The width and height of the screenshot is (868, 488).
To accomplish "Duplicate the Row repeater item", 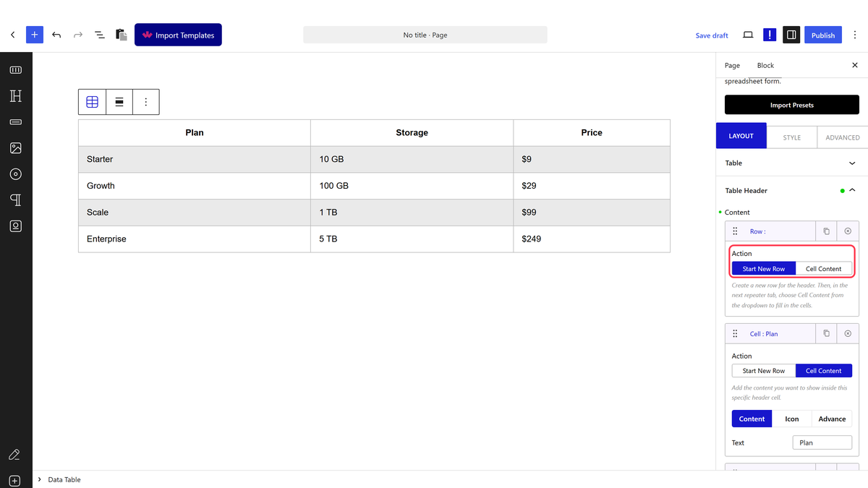I will pos(826,231).
